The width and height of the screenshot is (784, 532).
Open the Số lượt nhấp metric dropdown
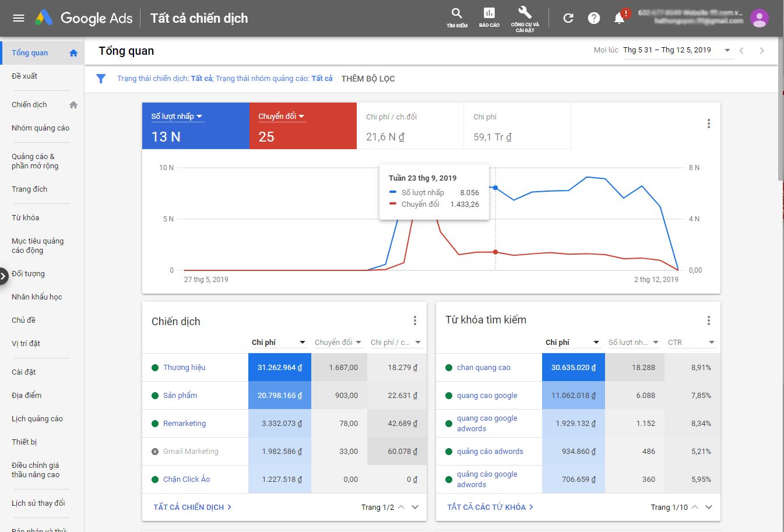point(177,116)
